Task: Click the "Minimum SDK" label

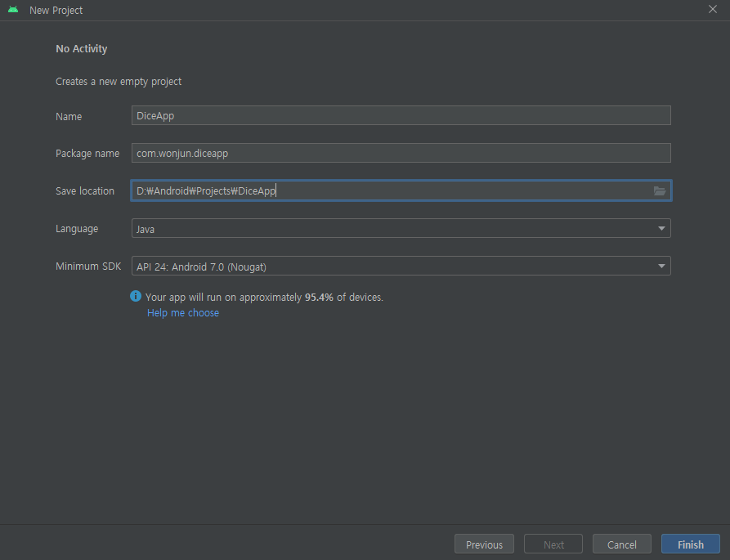Action: pyautogui.click(x=88, y=267)
